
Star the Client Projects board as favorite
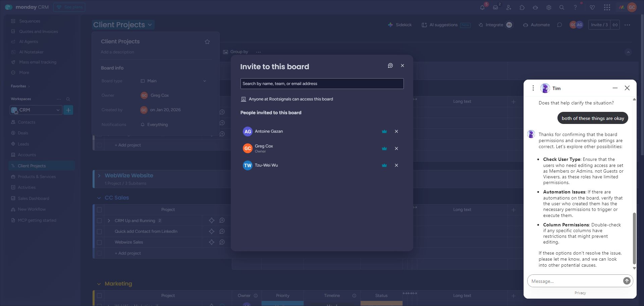[x=207, y=42]
